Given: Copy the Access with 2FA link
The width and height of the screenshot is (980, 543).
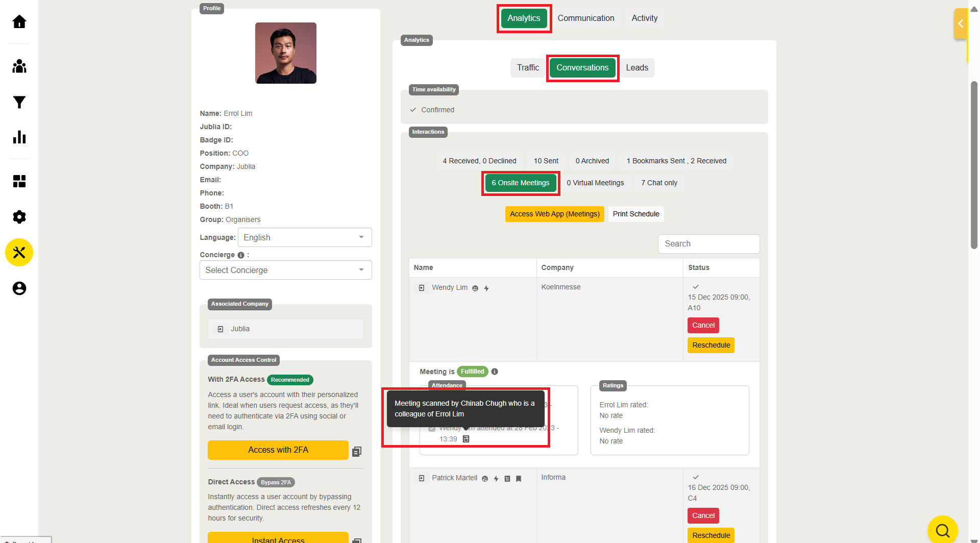Looking at the screenshot, I should [x=357, y=451].
